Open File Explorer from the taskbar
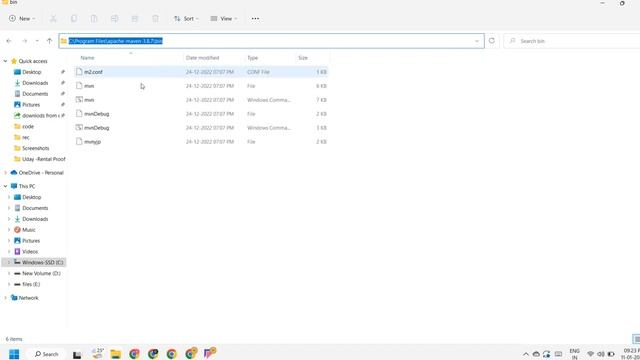Viewport: 640px width, 360px height. (116, 354)
